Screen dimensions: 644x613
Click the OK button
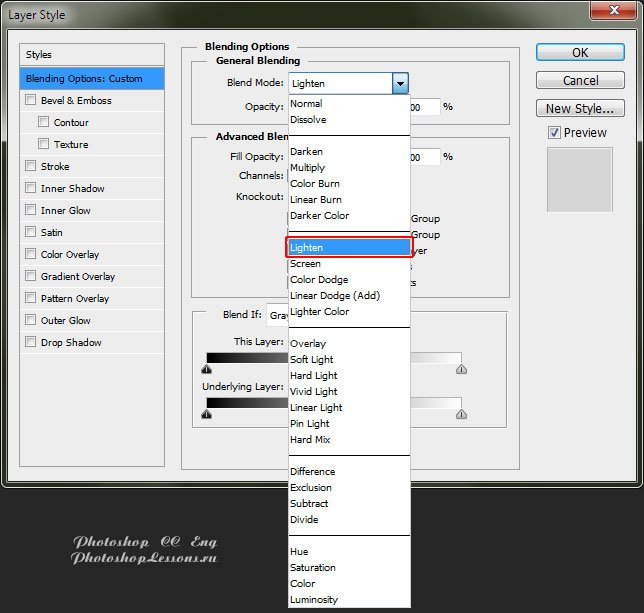pyautogui.click(x=580, y=53)
